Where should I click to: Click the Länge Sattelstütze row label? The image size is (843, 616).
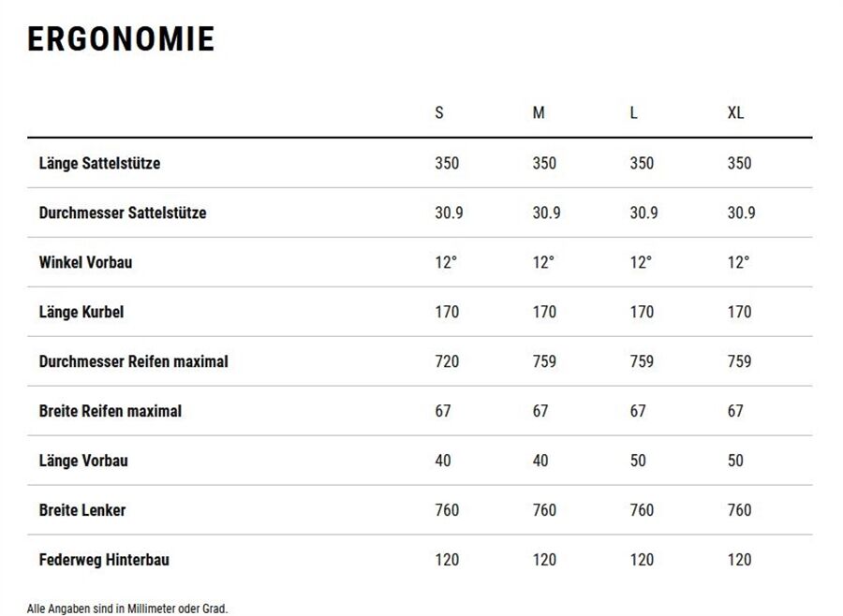point(99,163)
